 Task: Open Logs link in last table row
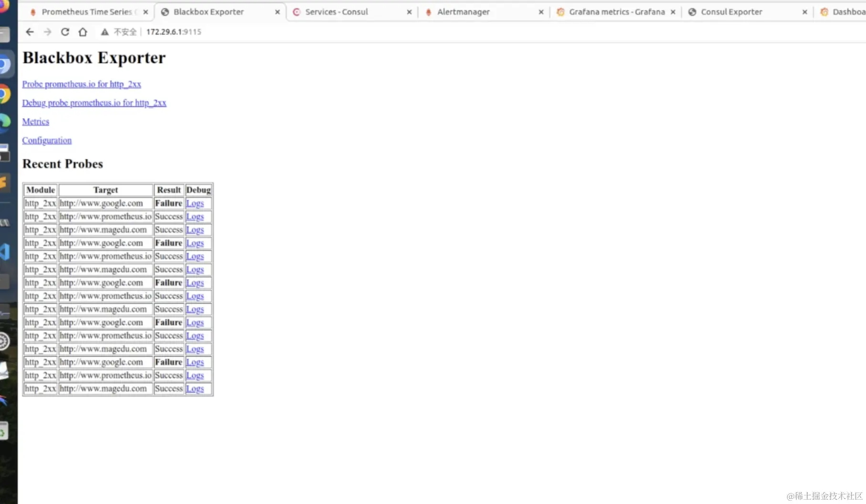pos(195,388)
